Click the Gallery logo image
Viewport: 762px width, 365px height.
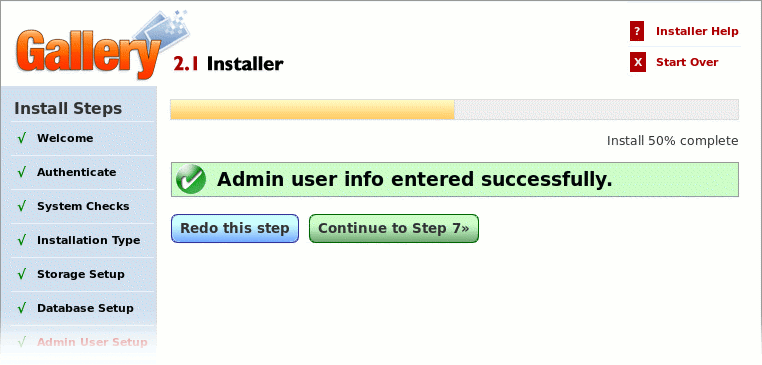(102, 45)
